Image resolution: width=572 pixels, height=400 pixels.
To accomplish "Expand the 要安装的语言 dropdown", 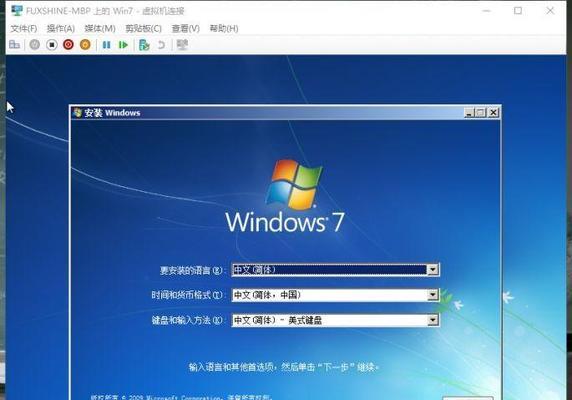I will [x=433, y=270].
